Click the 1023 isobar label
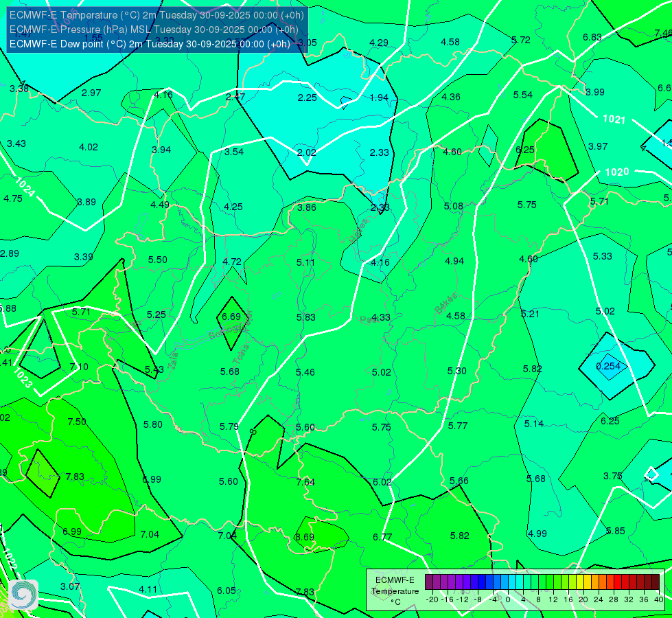 tap(22, 378)
